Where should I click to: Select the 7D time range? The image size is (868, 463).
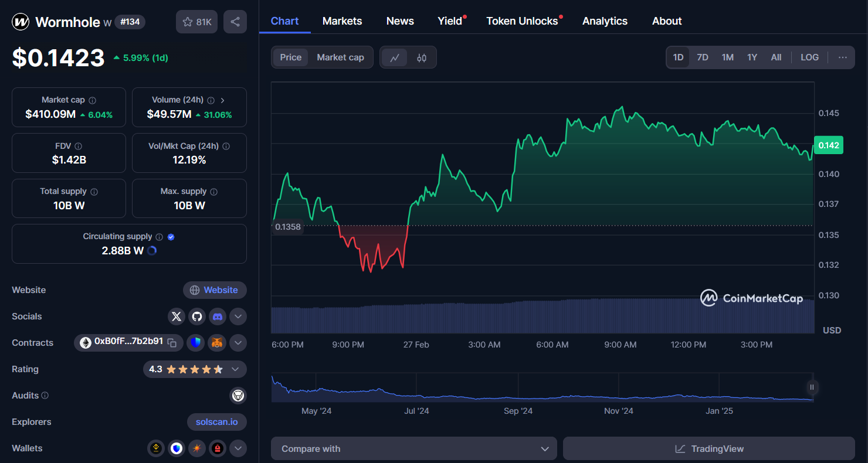(x=702, y=57)
